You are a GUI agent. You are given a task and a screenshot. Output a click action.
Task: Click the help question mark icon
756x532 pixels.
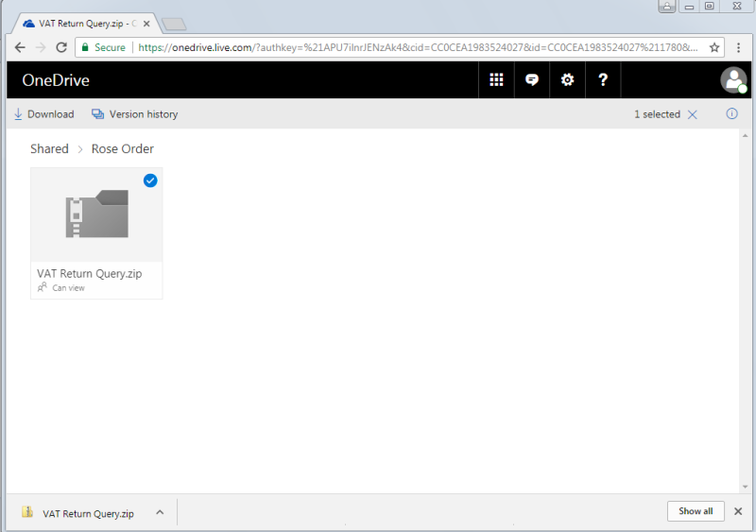pyautogui.click(x=603, y=80)
